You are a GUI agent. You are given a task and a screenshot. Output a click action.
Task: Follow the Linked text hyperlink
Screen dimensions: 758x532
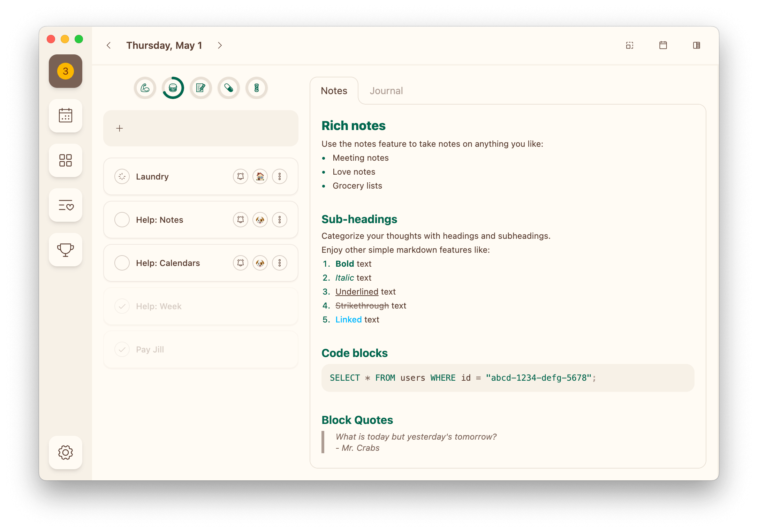pos(348,319)
